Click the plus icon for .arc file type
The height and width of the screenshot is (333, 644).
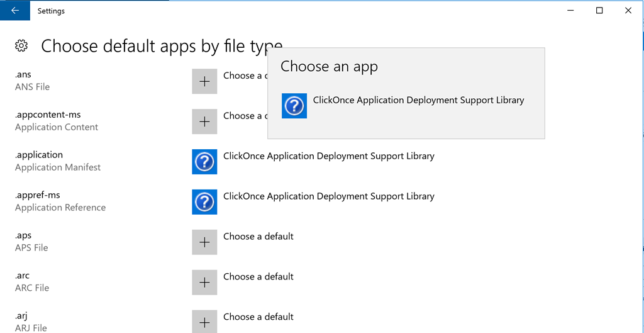204,283
